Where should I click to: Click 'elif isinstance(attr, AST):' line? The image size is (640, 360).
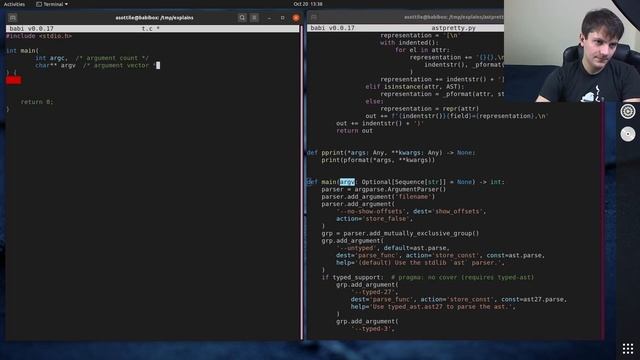pyautogui.click(x=415, y=87)
